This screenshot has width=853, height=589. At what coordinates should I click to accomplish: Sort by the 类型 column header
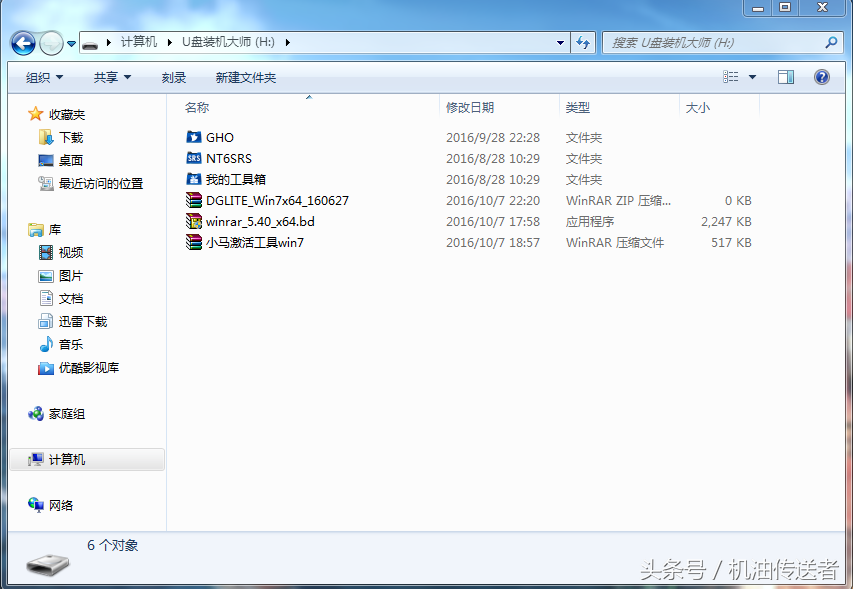point(577,108)
